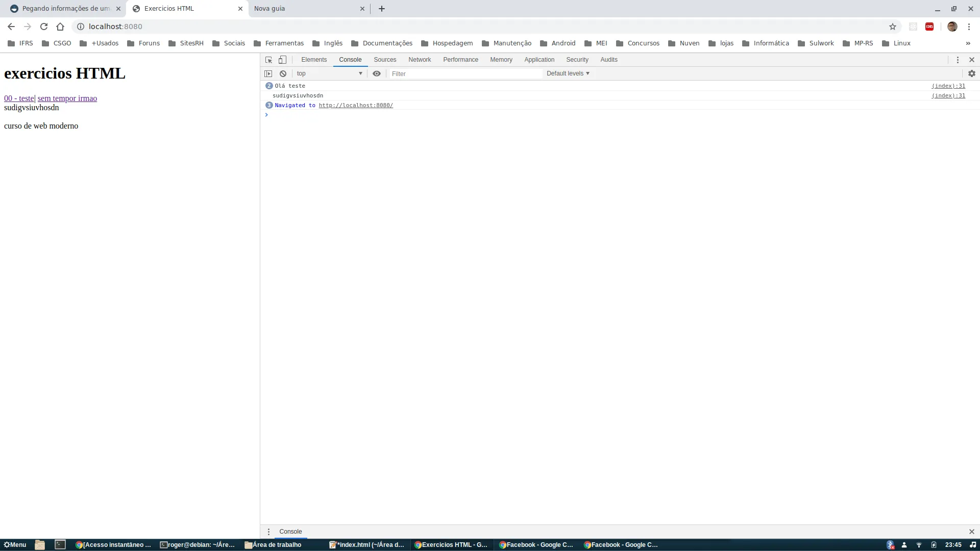Click the red CORS extension icon

coord(929,27)
